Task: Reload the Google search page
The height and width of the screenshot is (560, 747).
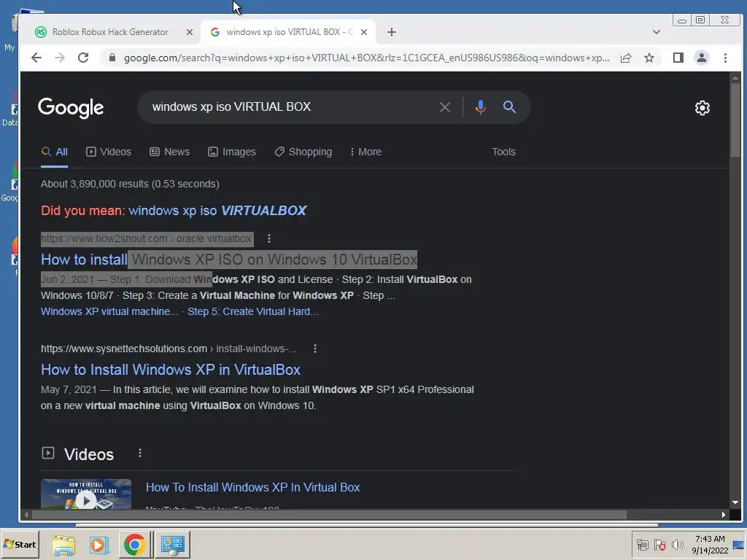Action: tap(83, 58)
